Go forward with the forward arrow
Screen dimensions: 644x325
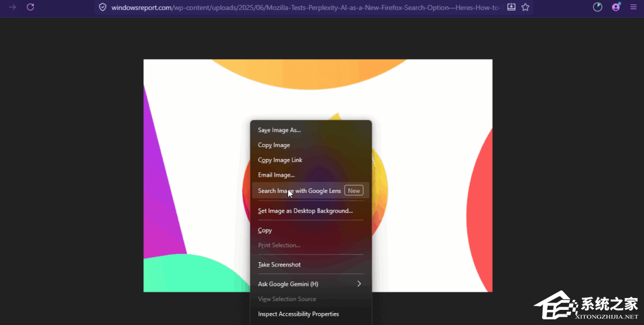[x=13, y=7]
